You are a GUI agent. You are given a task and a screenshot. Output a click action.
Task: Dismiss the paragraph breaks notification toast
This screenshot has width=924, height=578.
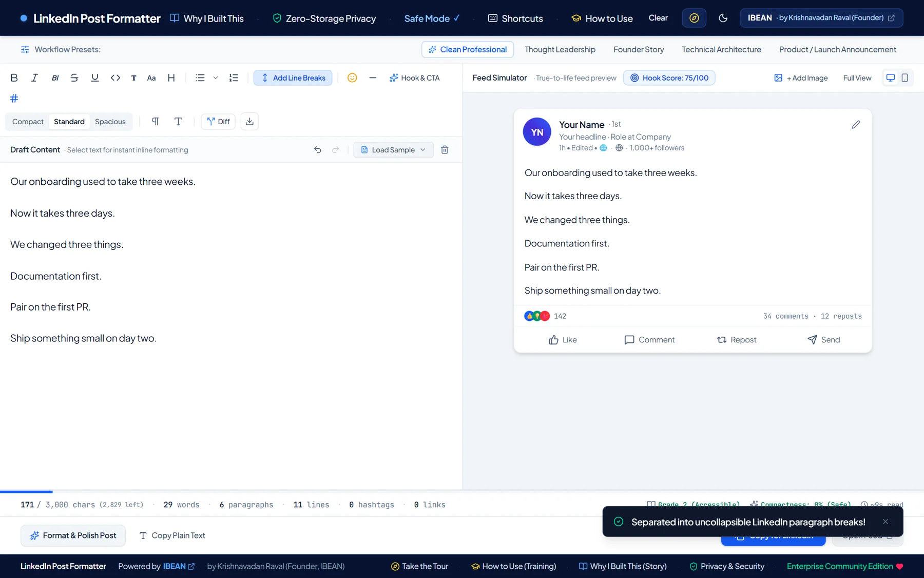tap(885, 522)
